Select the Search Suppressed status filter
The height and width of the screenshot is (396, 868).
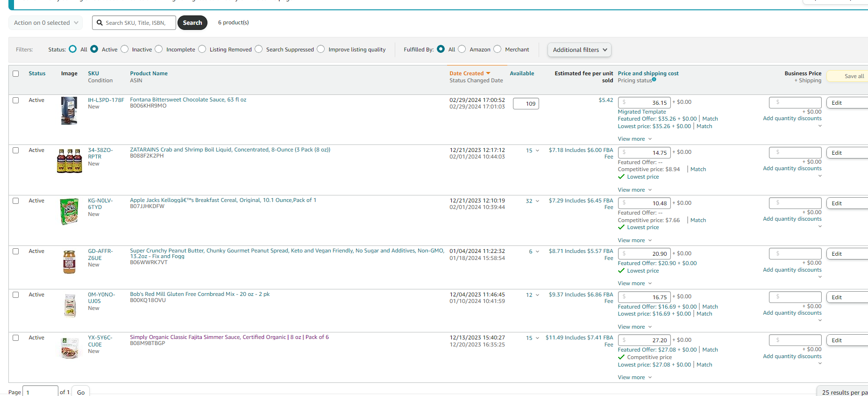[x=259, y=49]
